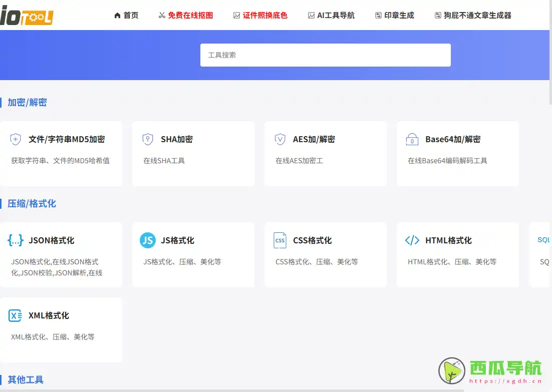Viewport: 552px width, 392px height.
Task: Focus the 工具搜索 search box
Action: pyautogui.click(x=325, y=55)
